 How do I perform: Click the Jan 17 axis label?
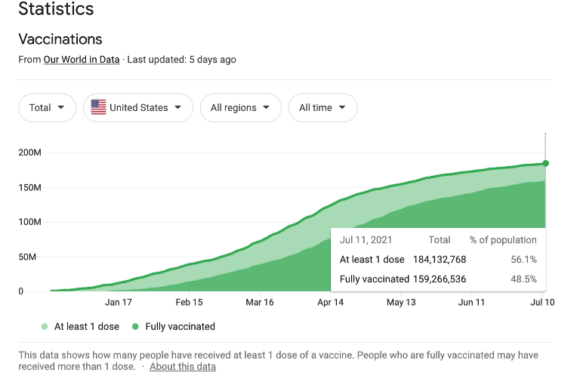[118, 302]
